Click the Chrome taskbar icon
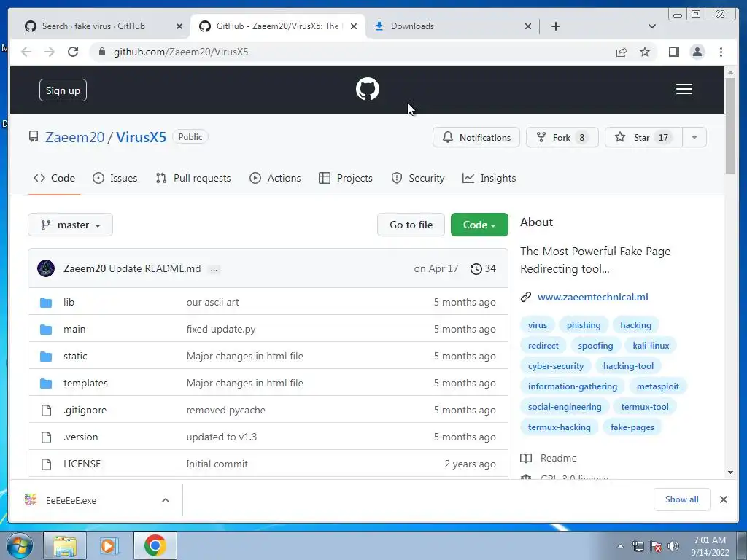The height and width of the screenshot is (560, 747). [x=155, y=545]
